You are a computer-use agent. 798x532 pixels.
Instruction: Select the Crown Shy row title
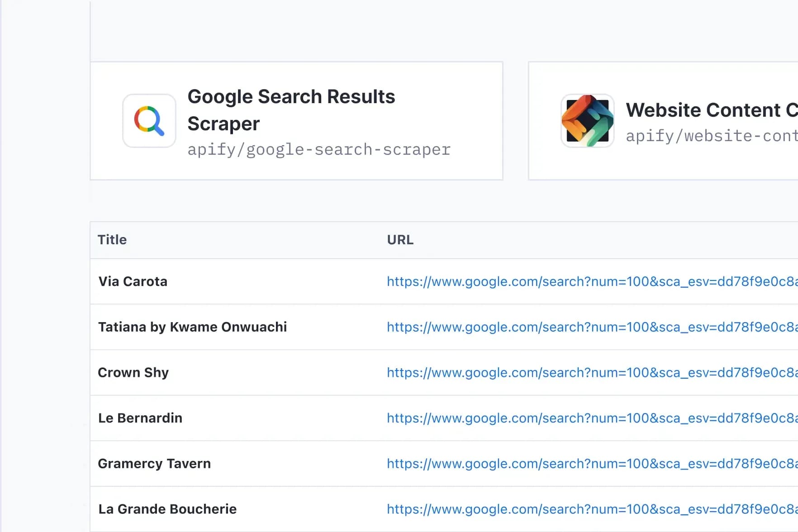pos(133,372)
